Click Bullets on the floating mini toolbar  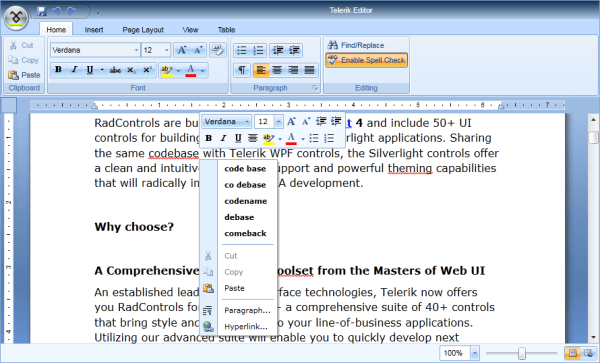click(314, 138)
